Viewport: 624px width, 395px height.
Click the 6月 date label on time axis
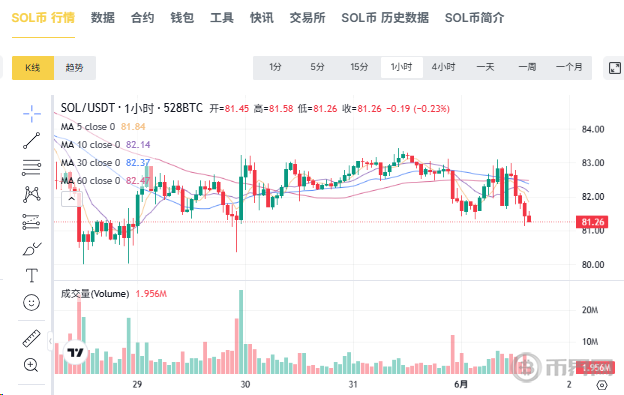pos(461,385)
